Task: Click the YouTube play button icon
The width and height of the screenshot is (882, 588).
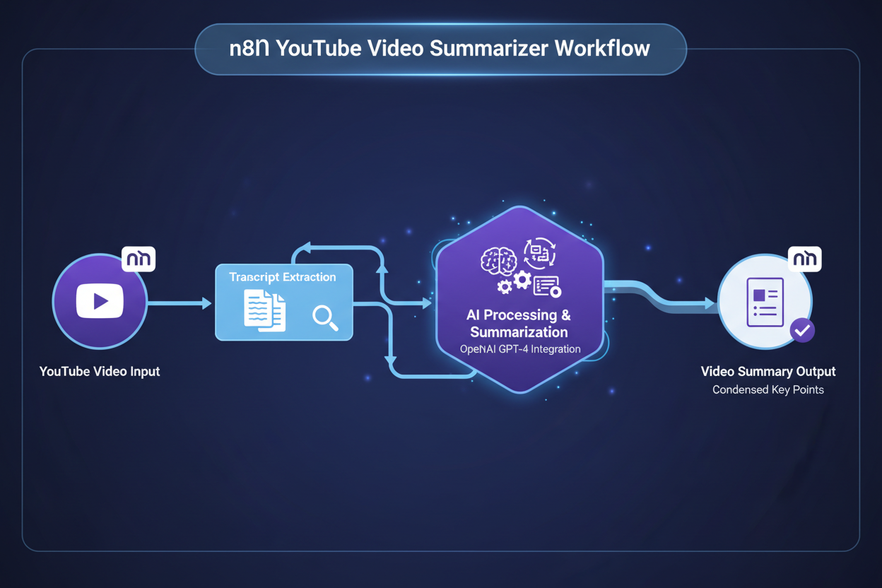Action: [100, 301]
